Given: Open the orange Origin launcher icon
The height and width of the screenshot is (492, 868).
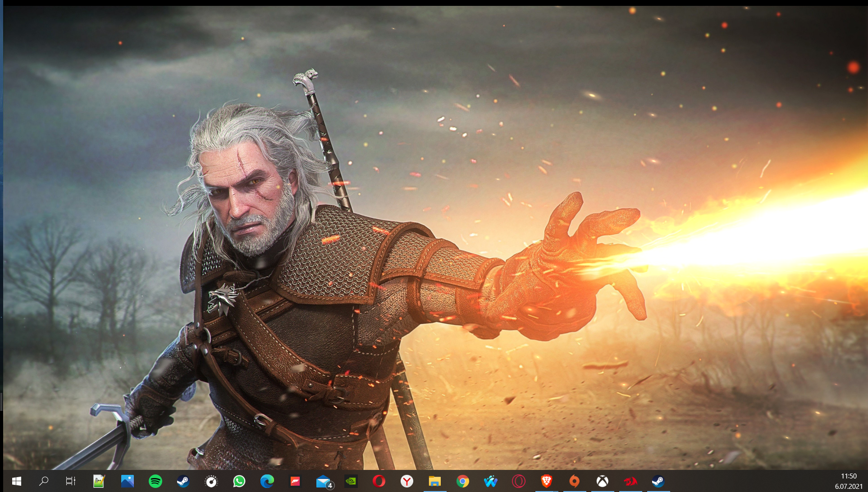Looking at the screenshot, I should (575, 481).
